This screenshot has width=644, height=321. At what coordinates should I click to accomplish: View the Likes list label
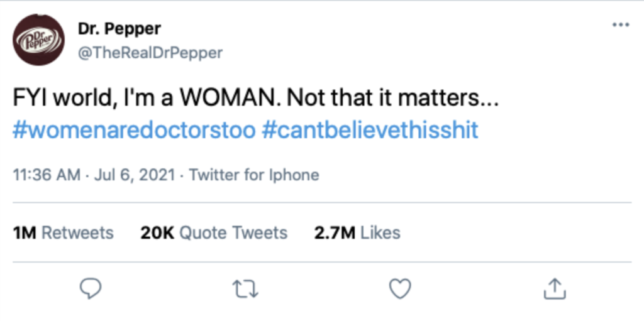[x=380, y=233]
